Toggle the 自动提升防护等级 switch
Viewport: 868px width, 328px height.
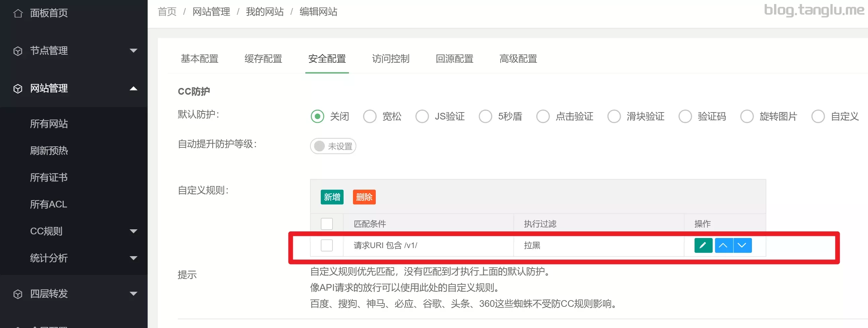[333, 146]
